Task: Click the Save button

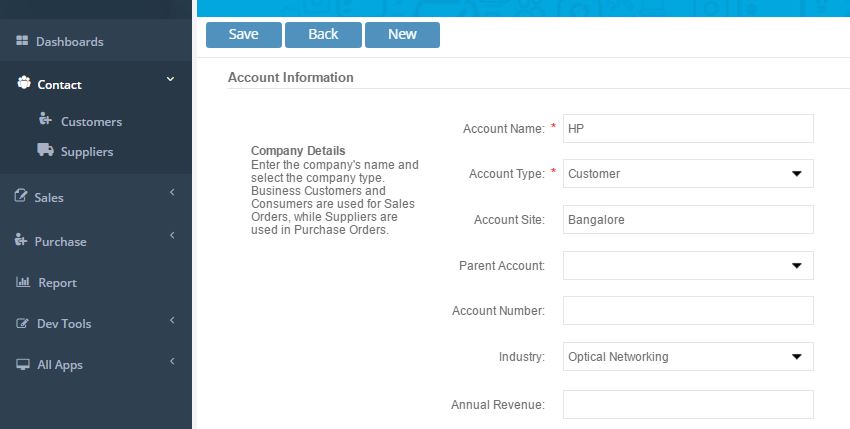Action: (244, 35)
